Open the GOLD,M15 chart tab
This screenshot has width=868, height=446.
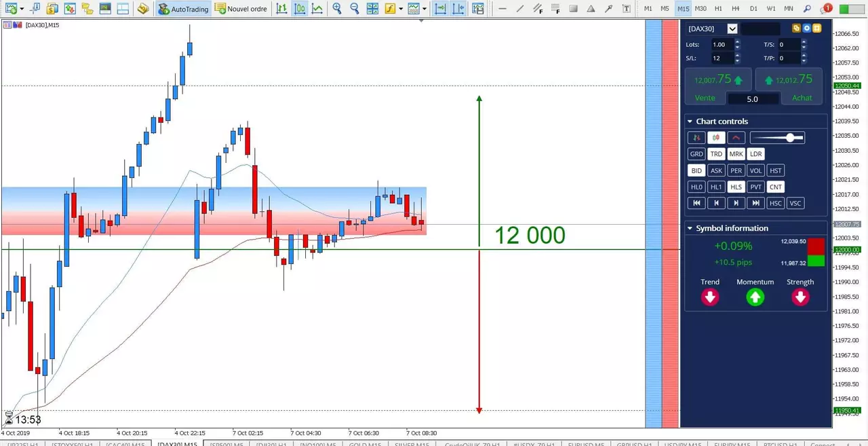point(364,444)
